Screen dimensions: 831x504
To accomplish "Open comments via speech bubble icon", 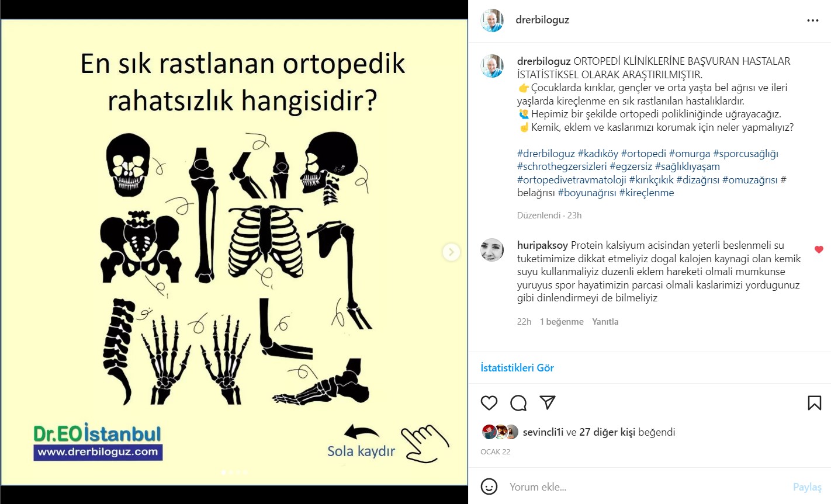I will [518, 403].
